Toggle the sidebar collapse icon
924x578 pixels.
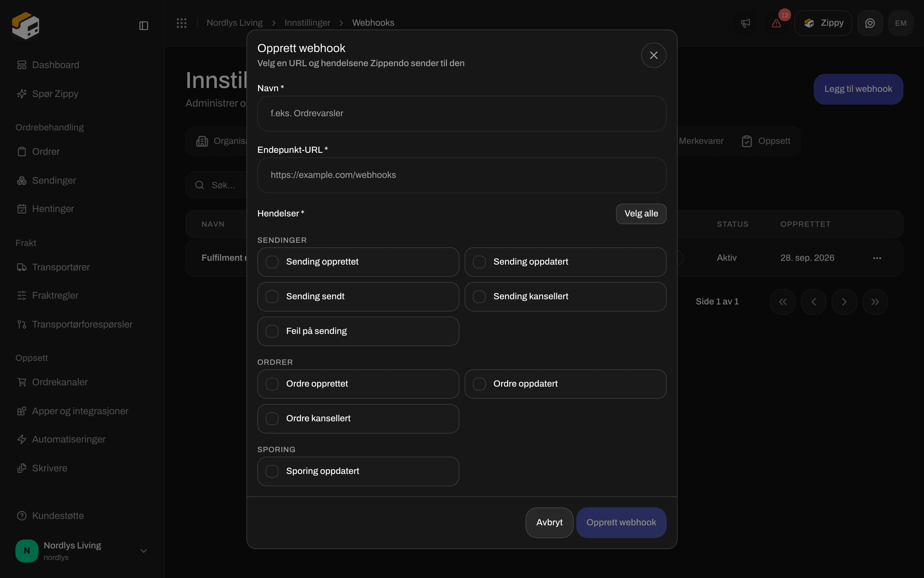click(x=143, y=26)
